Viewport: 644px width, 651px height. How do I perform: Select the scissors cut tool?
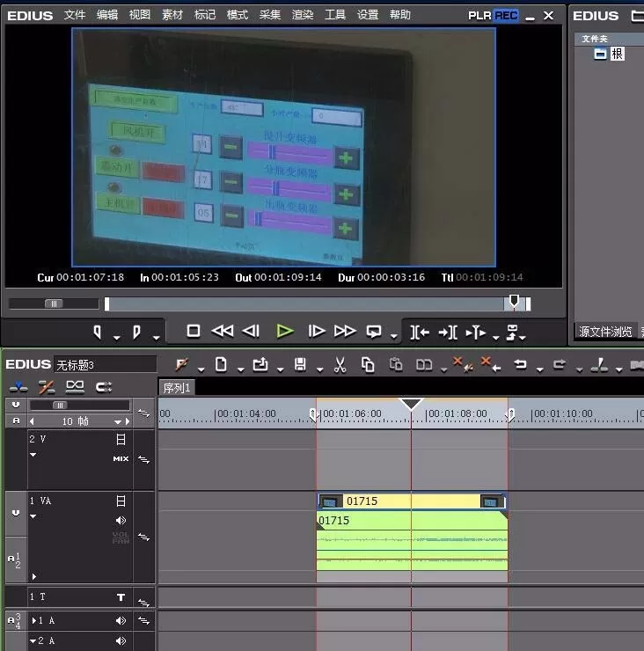tap(340, 365)
